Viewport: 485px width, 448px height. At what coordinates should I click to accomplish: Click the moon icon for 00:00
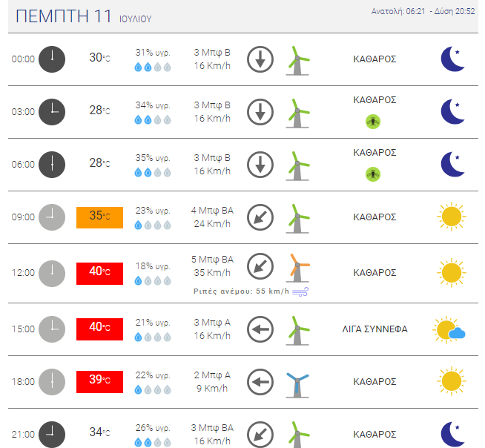tap(453, 59)
